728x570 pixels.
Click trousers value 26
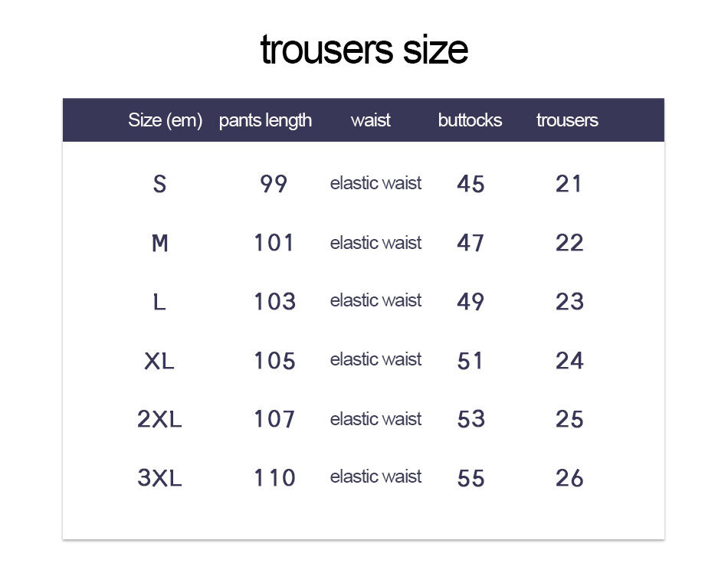[x=569, y=477]
